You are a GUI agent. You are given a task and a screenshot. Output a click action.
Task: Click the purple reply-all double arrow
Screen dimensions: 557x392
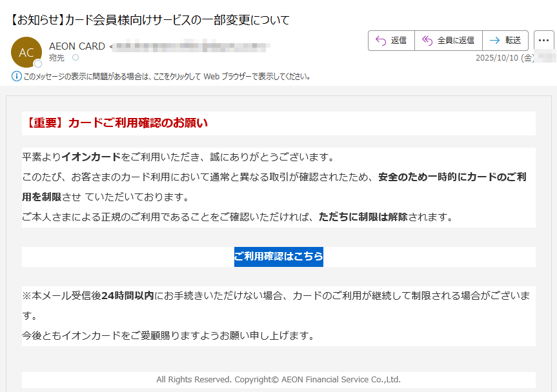tap(427, 40)
